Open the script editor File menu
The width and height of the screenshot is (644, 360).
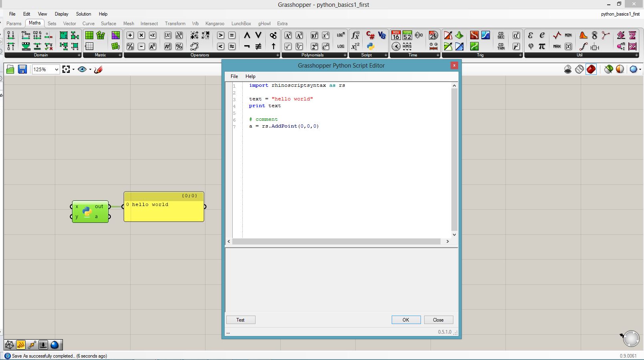click(234, 76)
